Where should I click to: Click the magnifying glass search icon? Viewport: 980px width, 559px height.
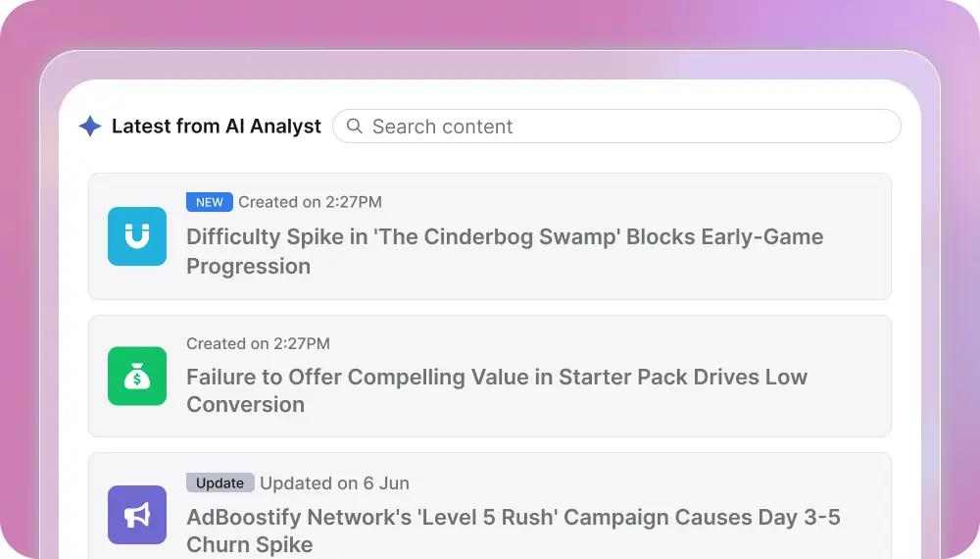point(355,127)
